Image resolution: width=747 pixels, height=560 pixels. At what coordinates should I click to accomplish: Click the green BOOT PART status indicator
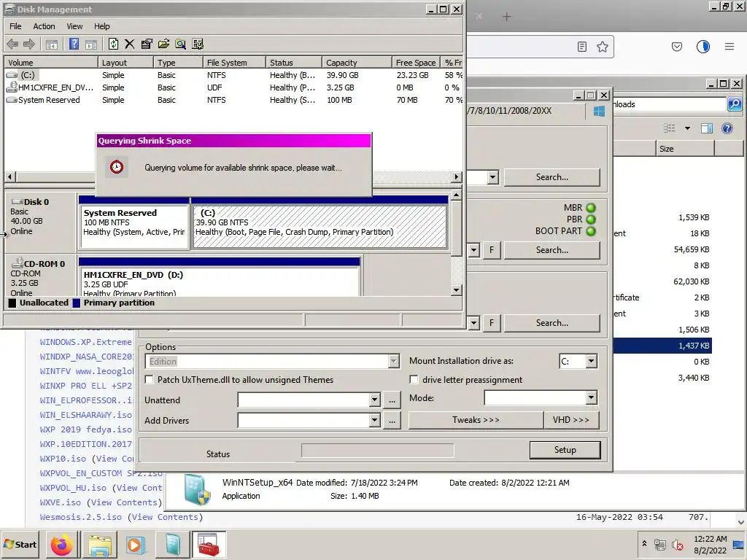pyautogui.click(x=591, y=231)
